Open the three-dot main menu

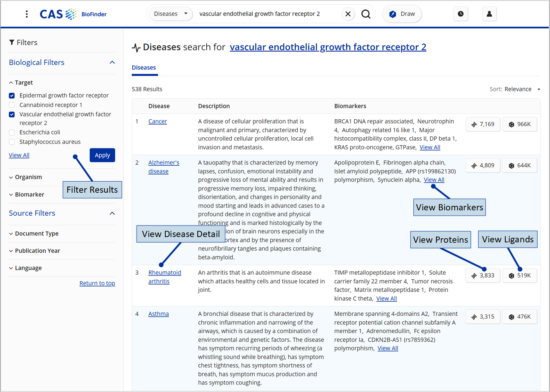[27, 14]
